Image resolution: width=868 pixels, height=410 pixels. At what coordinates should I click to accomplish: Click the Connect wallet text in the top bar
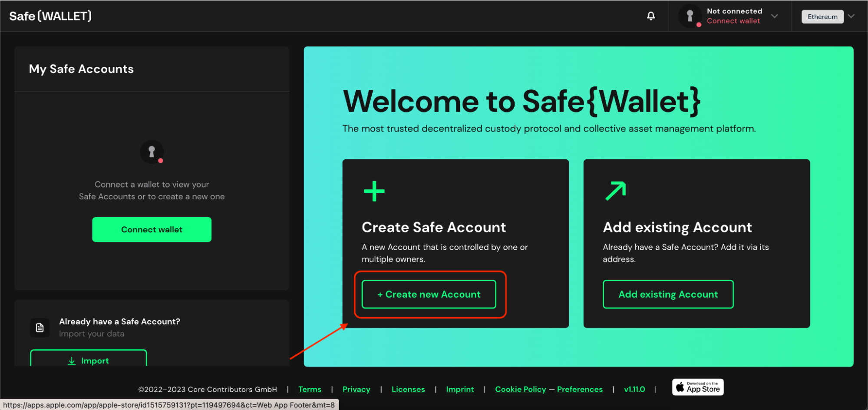click(x=733, y=21)
